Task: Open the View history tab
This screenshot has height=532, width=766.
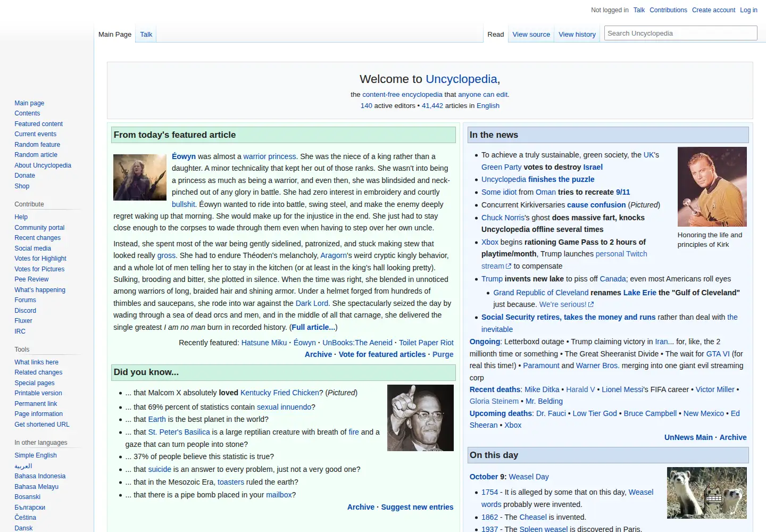Action: pyautogui.click(x=577, y=35)
